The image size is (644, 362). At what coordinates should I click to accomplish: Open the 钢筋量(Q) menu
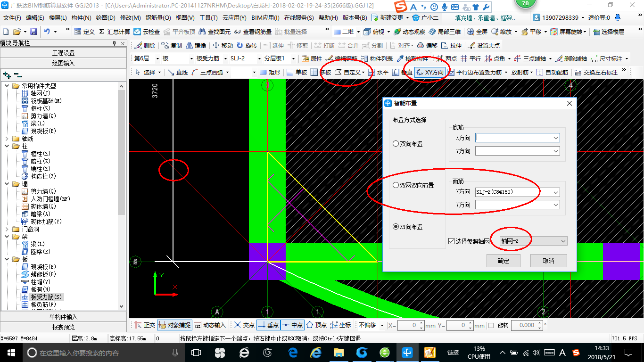158,18
